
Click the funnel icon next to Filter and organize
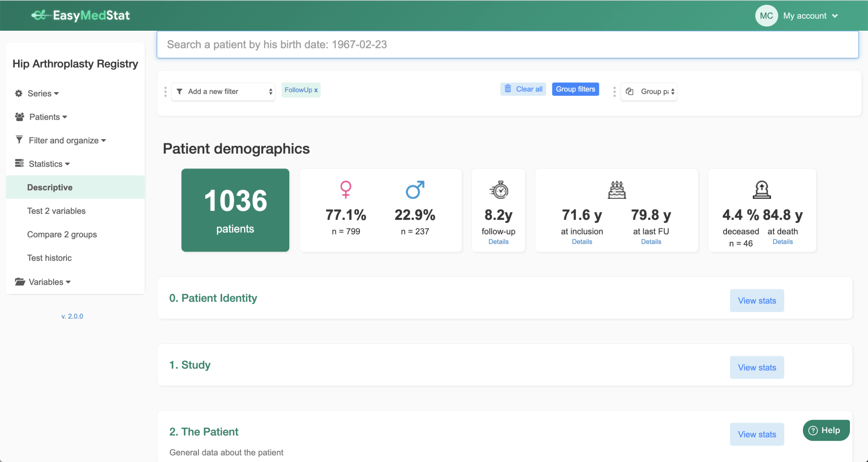(x=19, y=140)
